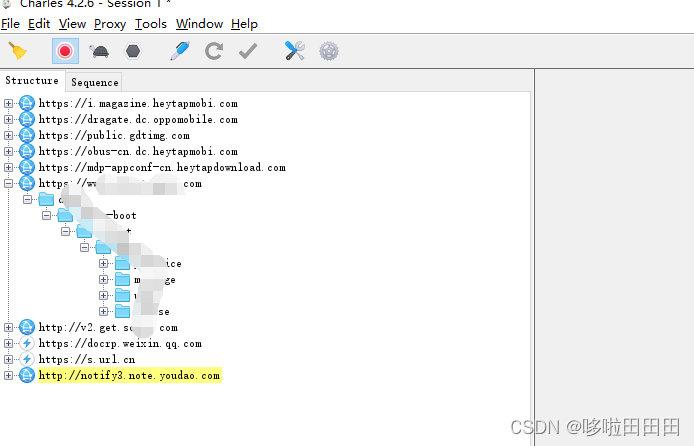This screenshot has width=694, height=446.
Task: Expand the notify3.note.youdao.com host
Action: tap(8, 375)
